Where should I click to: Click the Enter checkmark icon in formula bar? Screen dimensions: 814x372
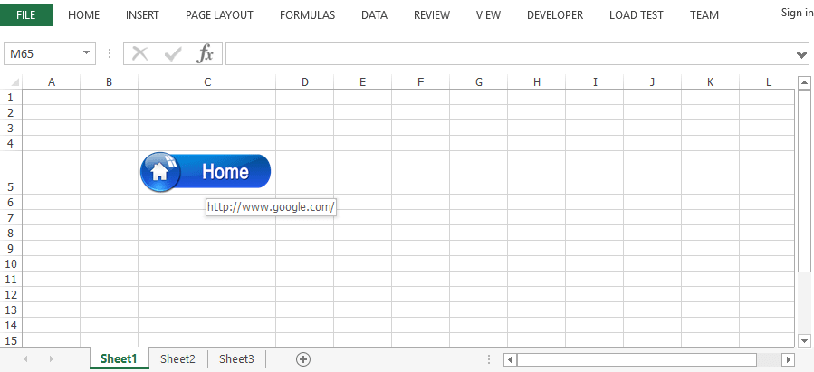click(x=172, y=53)
